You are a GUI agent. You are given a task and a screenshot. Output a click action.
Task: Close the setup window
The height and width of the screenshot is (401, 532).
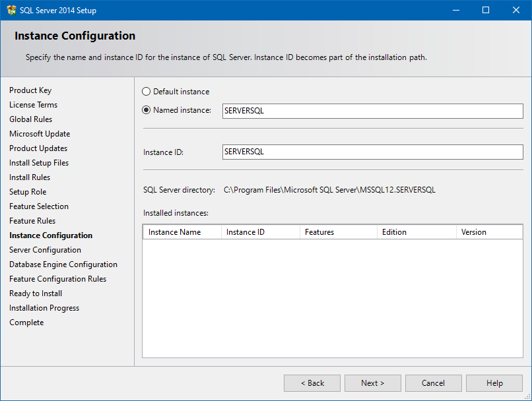pyautogui.click(x=516, y=10)
